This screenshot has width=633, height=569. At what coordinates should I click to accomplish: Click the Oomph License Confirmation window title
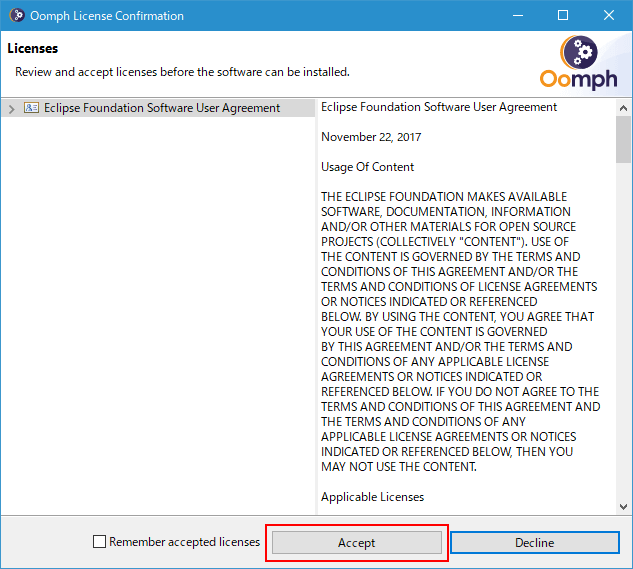point(107,16)
